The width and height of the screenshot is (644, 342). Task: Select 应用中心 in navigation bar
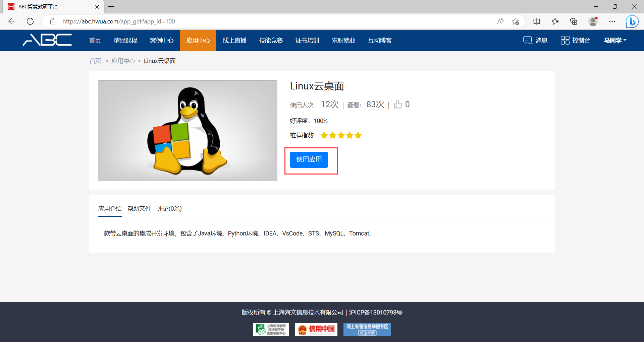(198, 41)
